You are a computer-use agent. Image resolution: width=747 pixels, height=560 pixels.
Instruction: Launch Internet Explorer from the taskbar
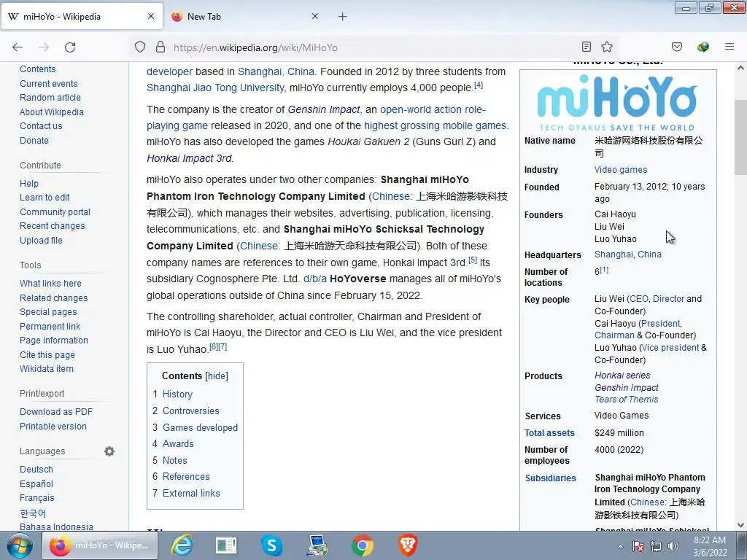[x=182, y=545]
